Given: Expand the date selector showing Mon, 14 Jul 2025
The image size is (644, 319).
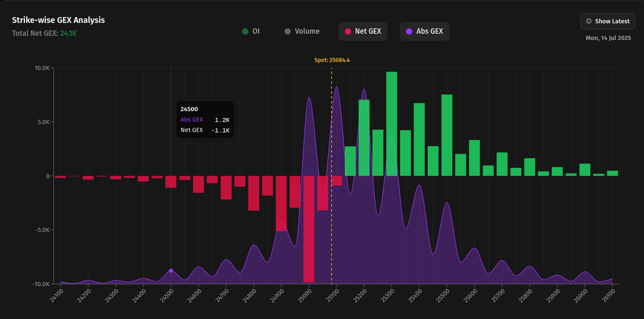Looking at the screenshot, I should tap(609, 37).
